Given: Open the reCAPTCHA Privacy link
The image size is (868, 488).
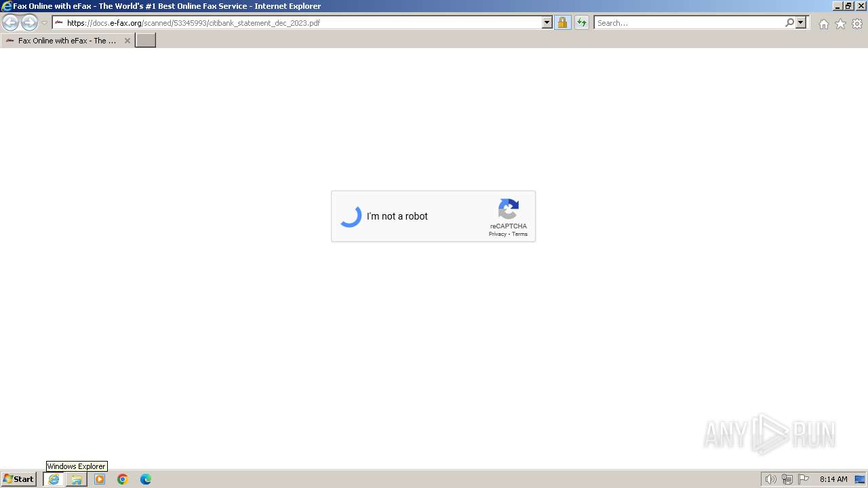Looking at the screenshot, I should pyautogui.click(x=498, y=234).
